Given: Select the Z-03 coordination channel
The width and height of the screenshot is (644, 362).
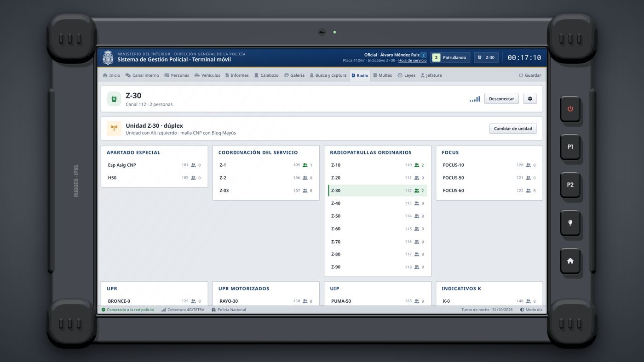Looking at the screenshot, I should (x=266, y=191).
